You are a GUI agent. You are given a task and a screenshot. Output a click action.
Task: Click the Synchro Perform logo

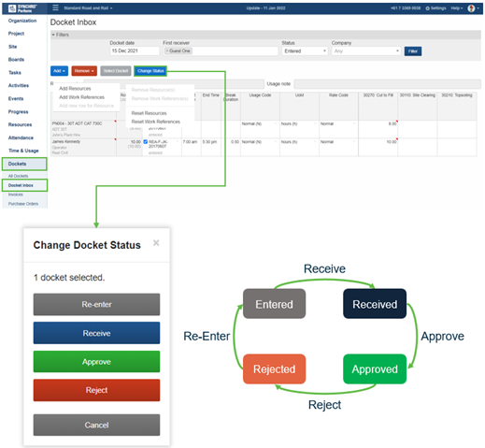coord(22,8)
